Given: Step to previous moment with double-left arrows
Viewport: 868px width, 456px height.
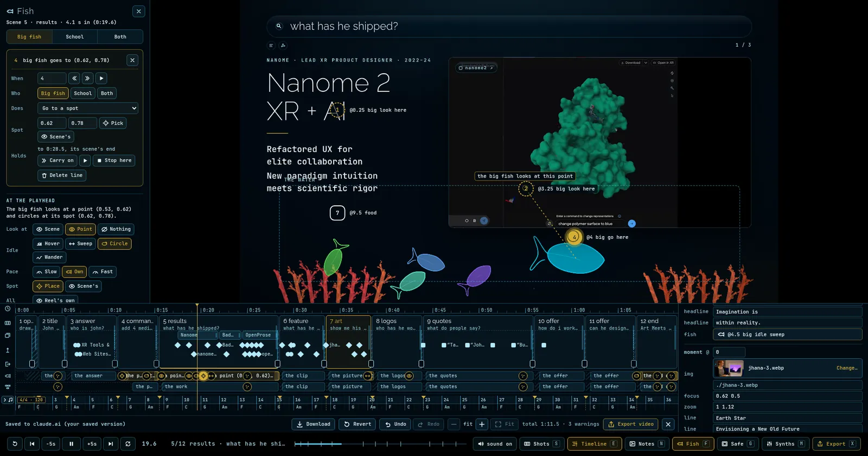Looking at the screenshot, I should 74,78.
